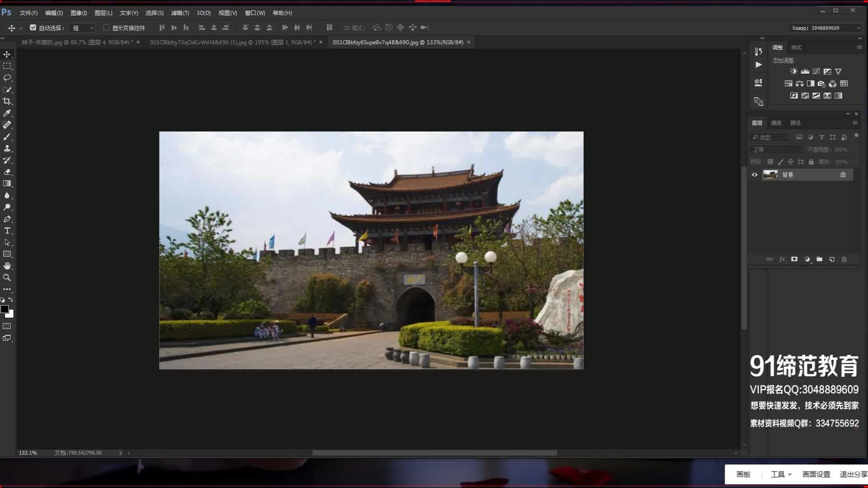
Task: Select the Eraser tool
Action: [7, 172]
